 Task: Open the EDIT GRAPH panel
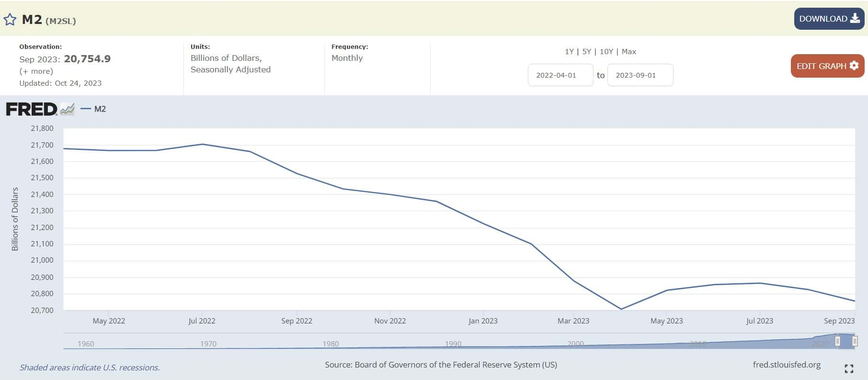pyautogui.click(x=827, y=66)
